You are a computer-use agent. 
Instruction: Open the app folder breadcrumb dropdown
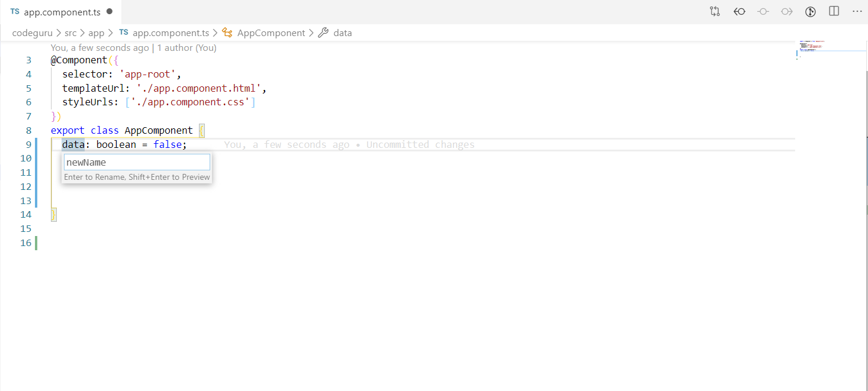click(x=96, y=33)
